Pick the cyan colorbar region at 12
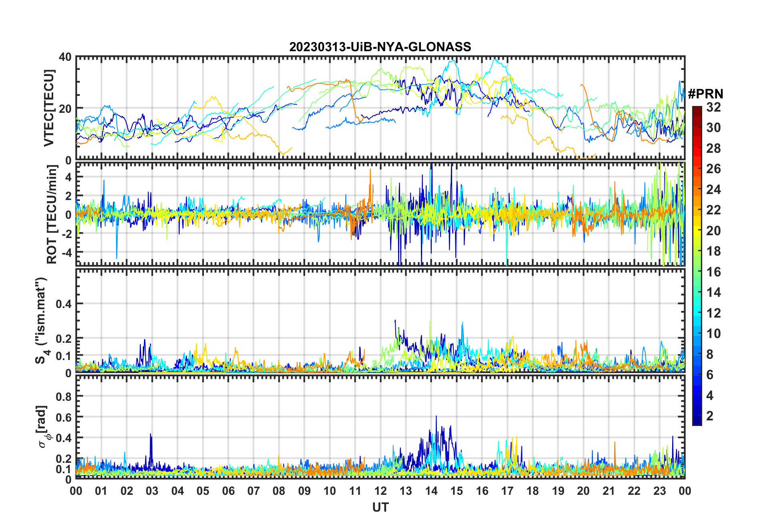761x532 pixels. click(697, 313)
